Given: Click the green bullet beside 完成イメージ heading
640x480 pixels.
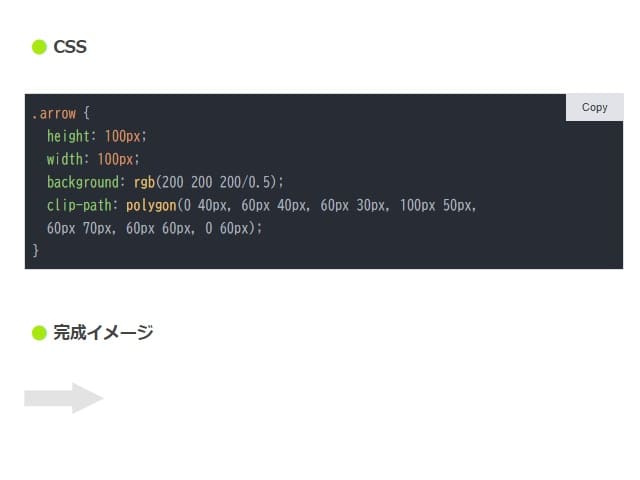Looking at the screenshot, I should tap(39, 333).
